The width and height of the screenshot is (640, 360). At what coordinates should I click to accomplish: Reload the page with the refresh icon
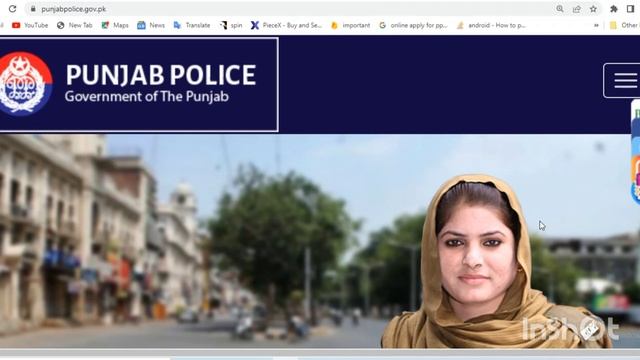(13, 9)
